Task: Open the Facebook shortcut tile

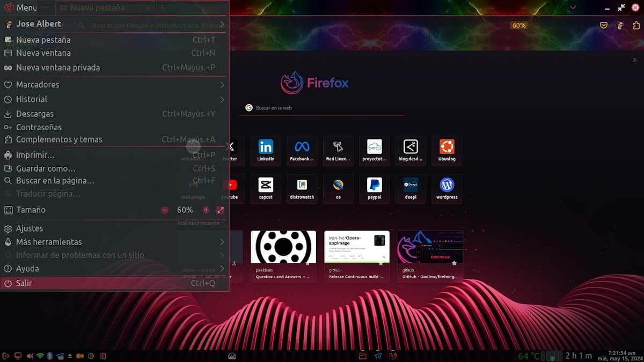Action: 302,151
